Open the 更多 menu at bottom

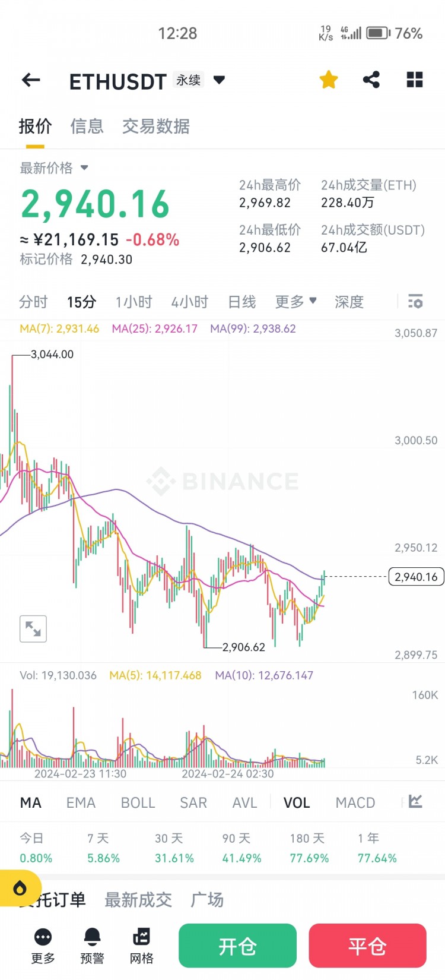tap(43, 946)
